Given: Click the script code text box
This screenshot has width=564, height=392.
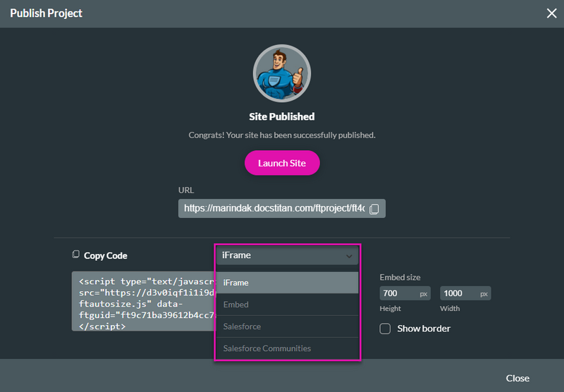Looking at the screenshot, I should (144, 301).
